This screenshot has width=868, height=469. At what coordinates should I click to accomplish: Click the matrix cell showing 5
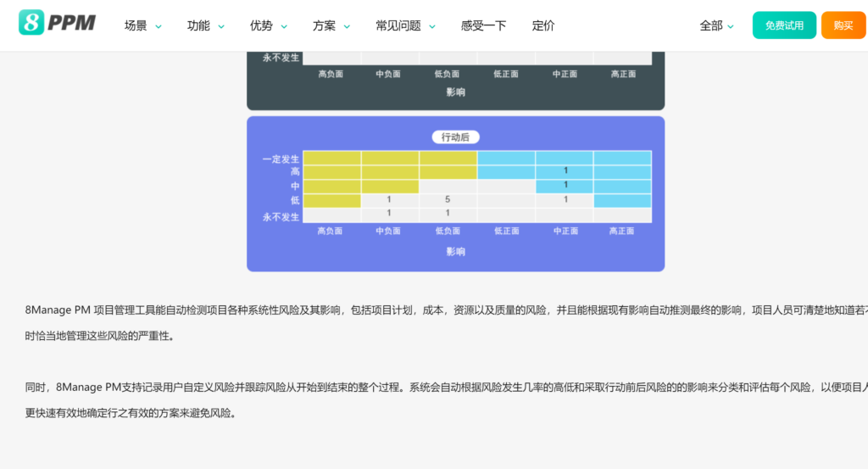coord(448,200)
